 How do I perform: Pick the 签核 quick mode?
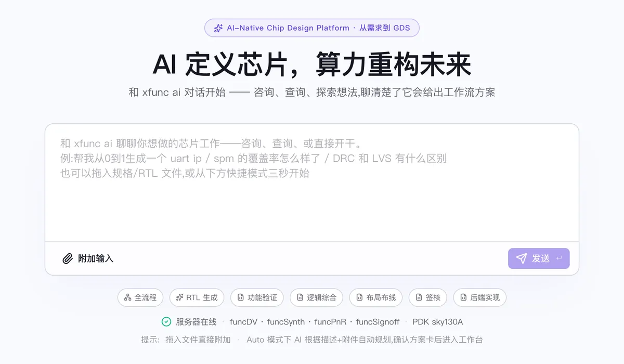click(x=428, y=297)
